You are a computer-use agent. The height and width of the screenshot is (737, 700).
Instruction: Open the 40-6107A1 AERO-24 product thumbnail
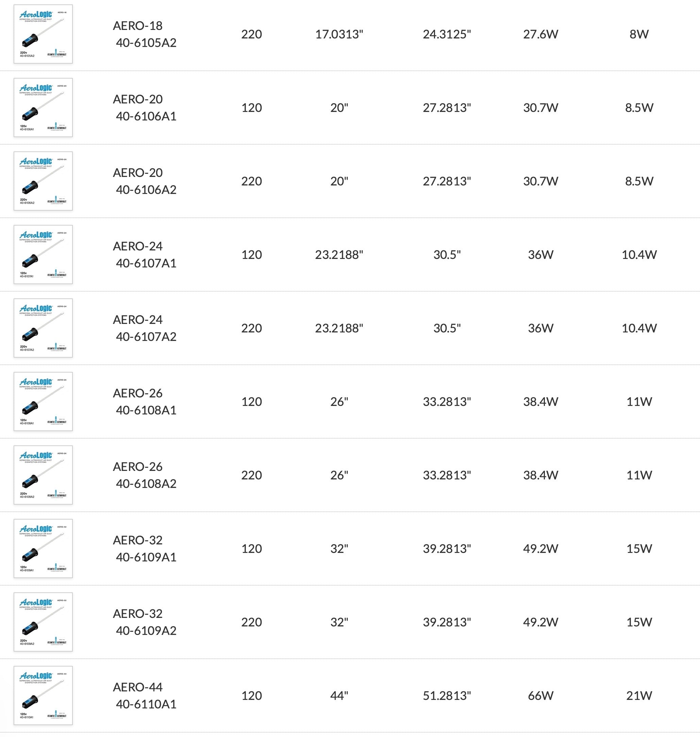[x=43, y=255]
